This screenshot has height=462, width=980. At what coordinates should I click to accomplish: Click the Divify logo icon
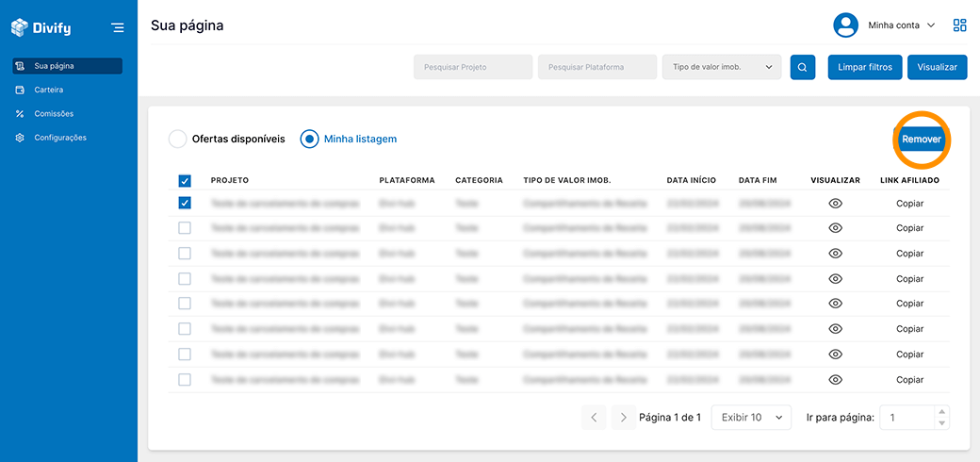click(x=20, y=27)
